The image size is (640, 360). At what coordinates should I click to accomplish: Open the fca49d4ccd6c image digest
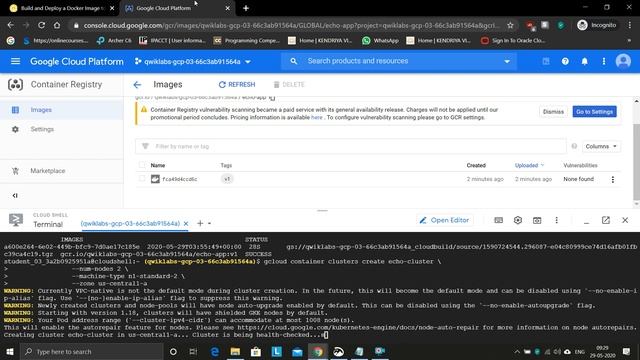point(180,179)
